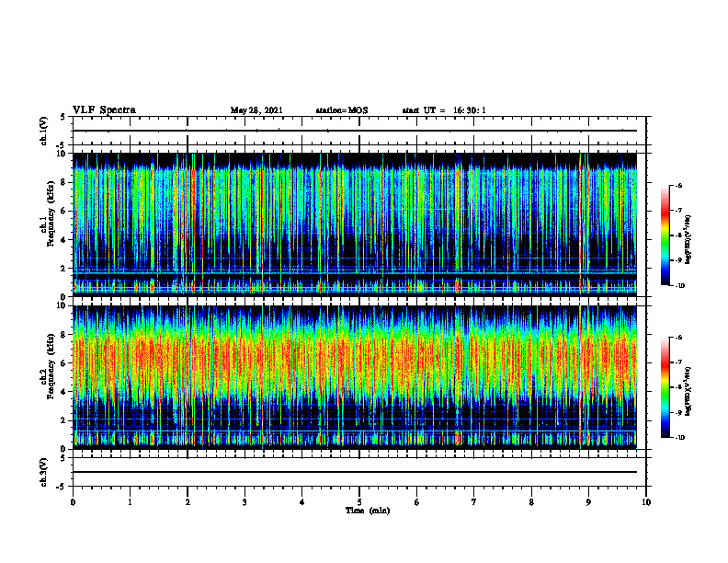Select the "start UT = 16:30: 1" text

pos(444,110)
